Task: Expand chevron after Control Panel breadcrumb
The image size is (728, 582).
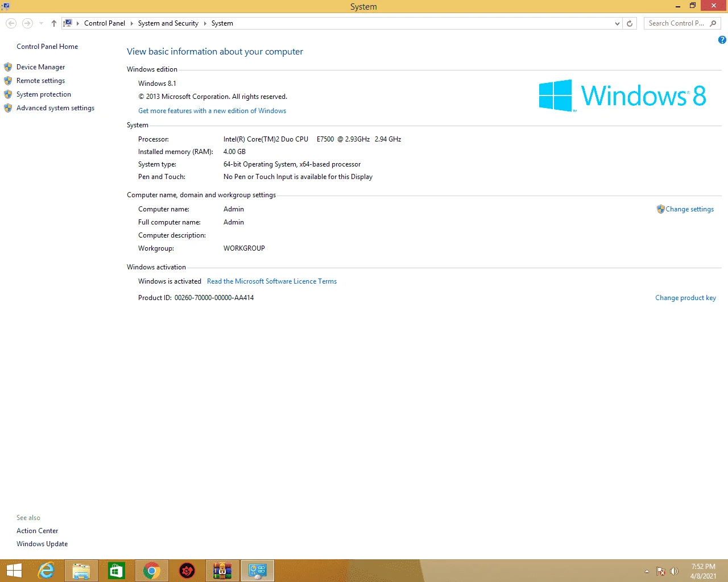Action: (x=131, y=23)
